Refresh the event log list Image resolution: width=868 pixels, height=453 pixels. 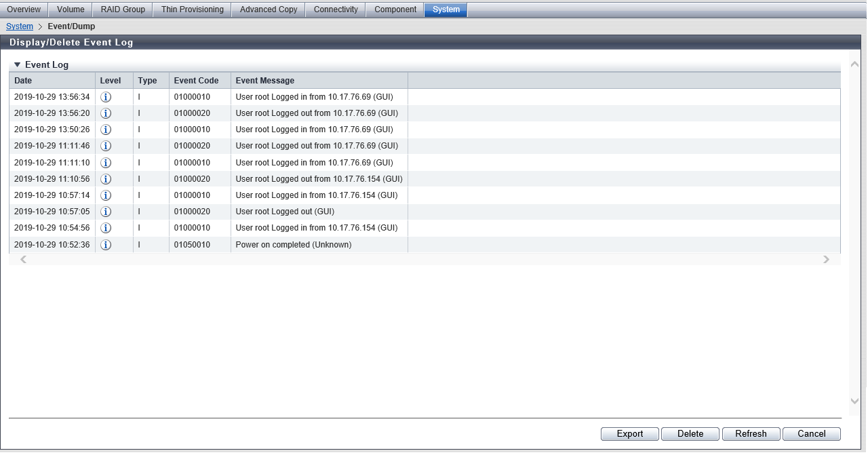(x=751, y=434)
